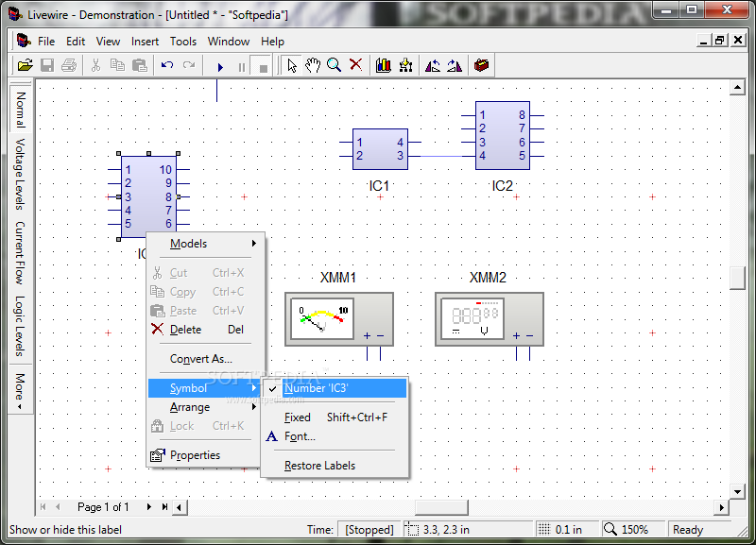Open the Tools menu
The height and width of the screenshot is (545, 756).
(183, 42)
